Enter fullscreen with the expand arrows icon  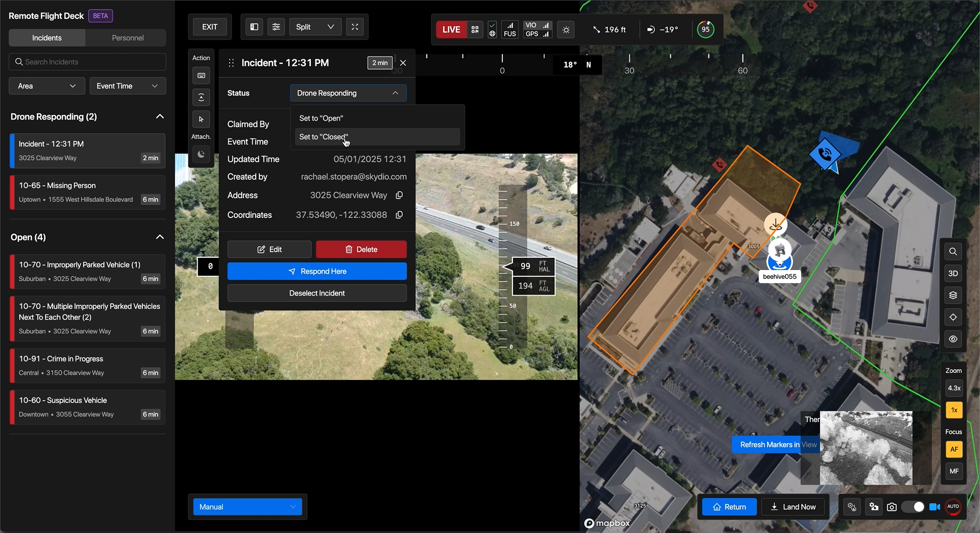(355, 27)
